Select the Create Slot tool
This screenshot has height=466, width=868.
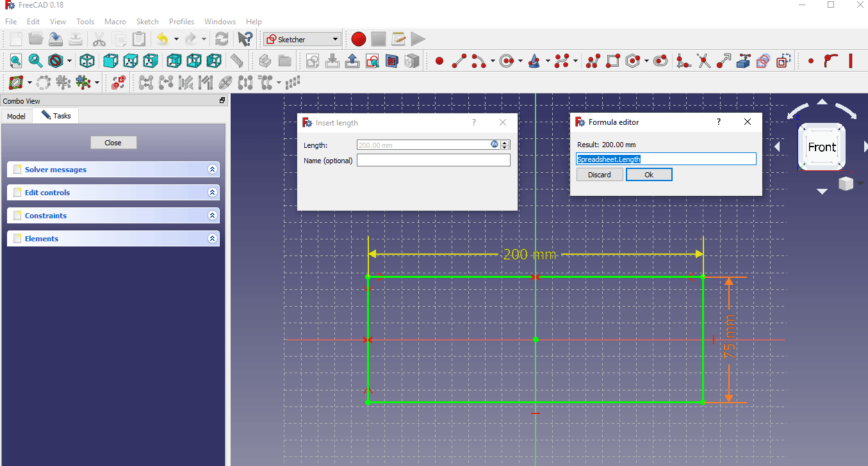coord(661,61)
